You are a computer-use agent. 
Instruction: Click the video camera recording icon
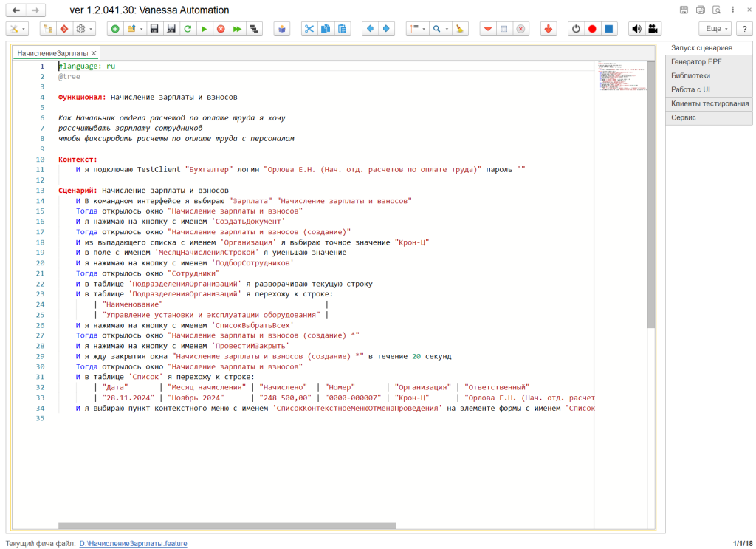point(653,29)
